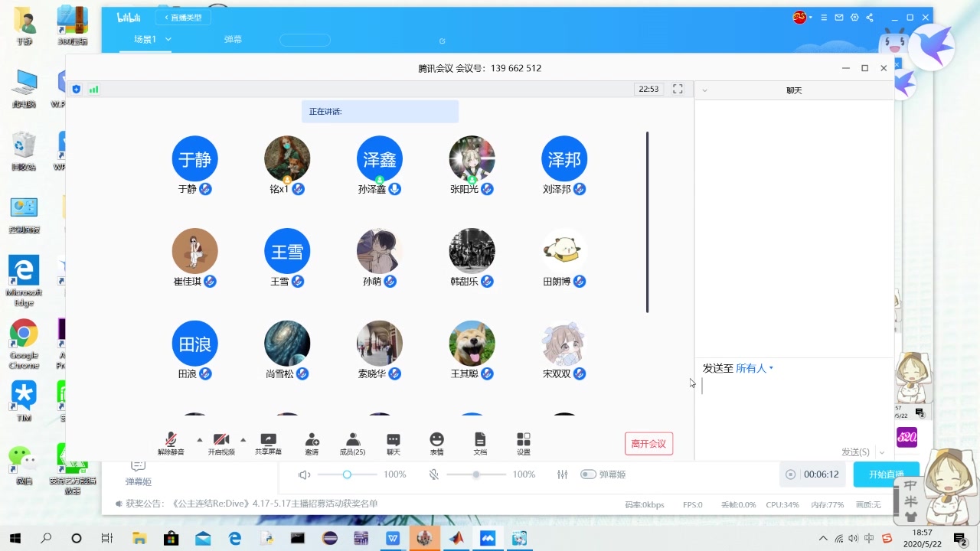Open the 发送至 所有人 recipient dropdown
980x551 pixels.
754,368
